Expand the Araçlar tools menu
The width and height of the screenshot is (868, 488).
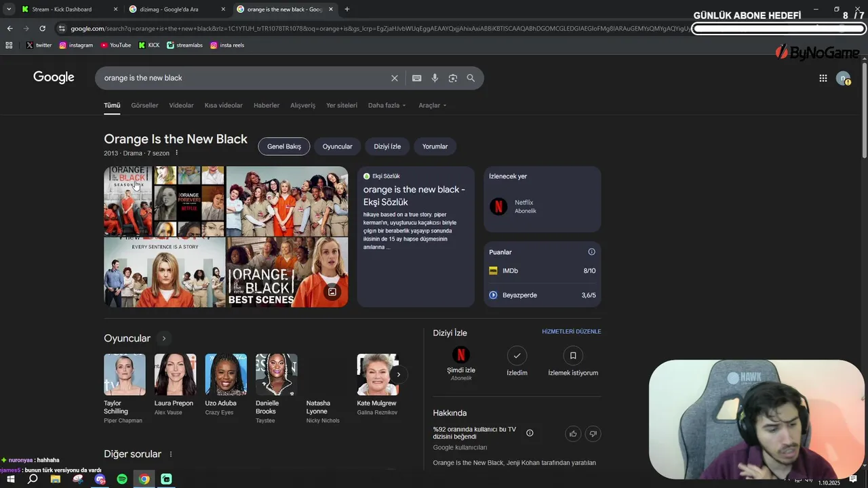[x=432, y=106]
